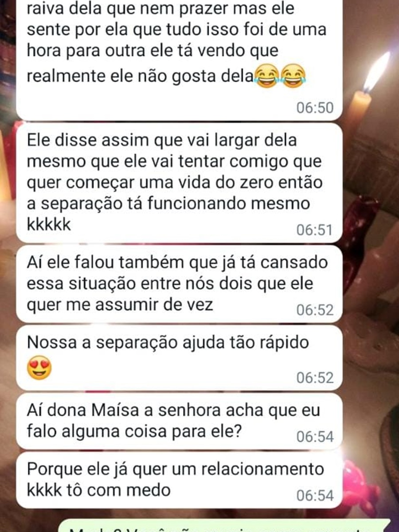This screenshot has width=399, height=532.
Task: Tap the word 'kkkkk' in the second message
Action: [49, 225]
